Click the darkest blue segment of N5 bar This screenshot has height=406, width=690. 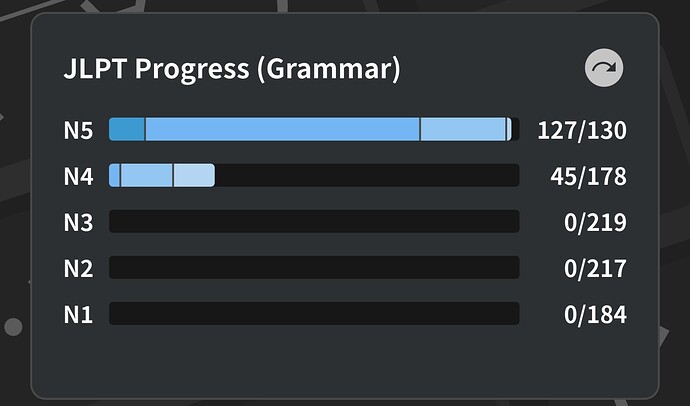point(127,129)
